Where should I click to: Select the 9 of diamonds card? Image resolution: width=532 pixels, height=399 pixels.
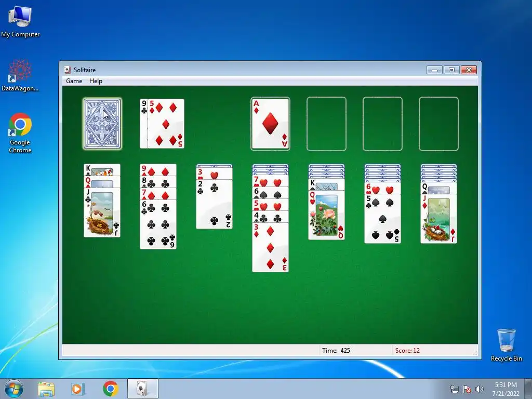[x=158, y=170]
